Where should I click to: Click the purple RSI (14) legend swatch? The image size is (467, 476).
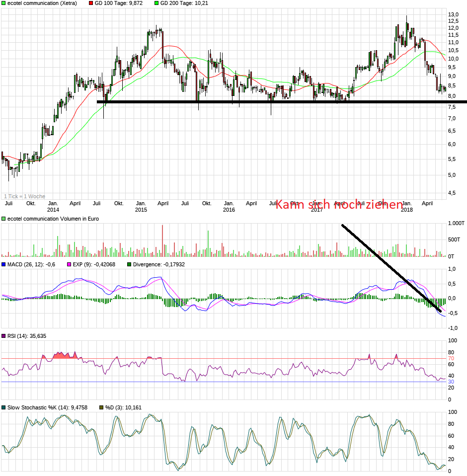tap(3, 336)
